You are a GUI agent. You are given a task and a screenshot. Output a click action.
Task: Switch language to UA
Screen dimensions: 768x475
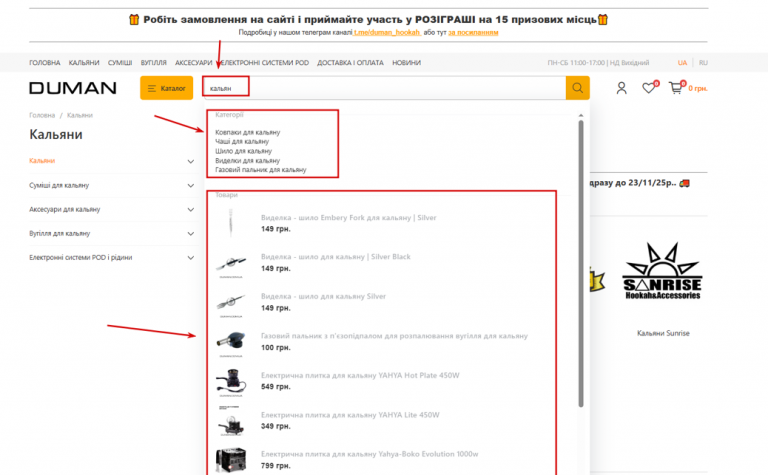pos(682,63)
